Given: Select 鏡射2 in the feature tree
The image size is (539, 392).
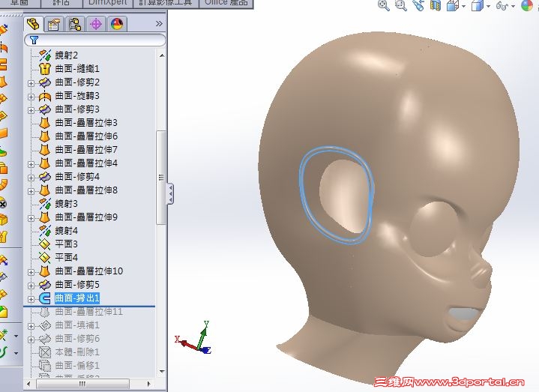Looking at the screenshot, I should pos(66,55).
